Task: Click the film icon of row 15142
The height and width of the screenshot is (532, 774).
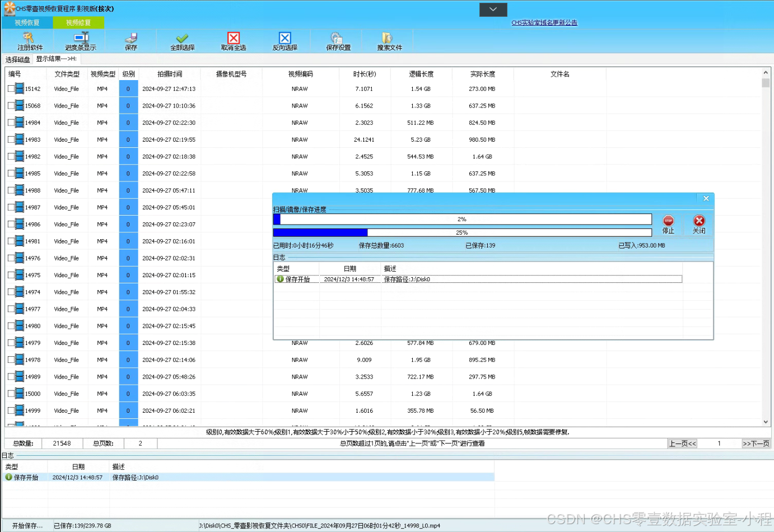Action: [20, 88]
